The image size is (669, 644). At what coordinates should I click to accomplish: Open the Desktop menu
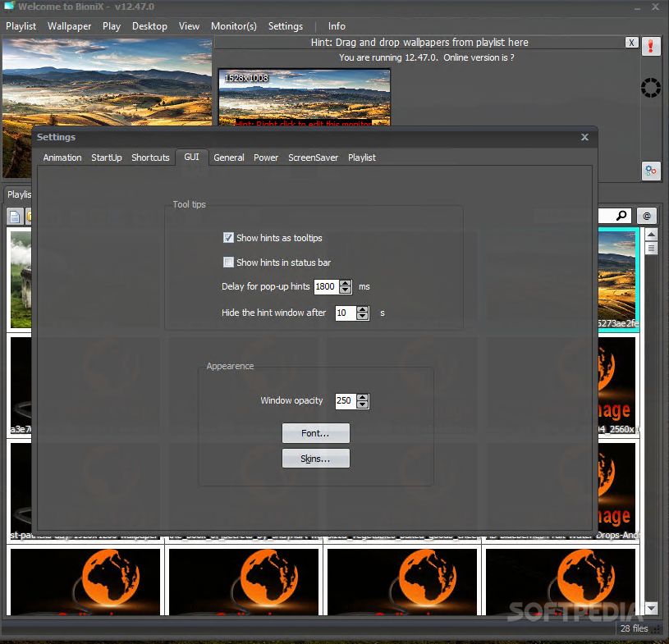(149, 26)
